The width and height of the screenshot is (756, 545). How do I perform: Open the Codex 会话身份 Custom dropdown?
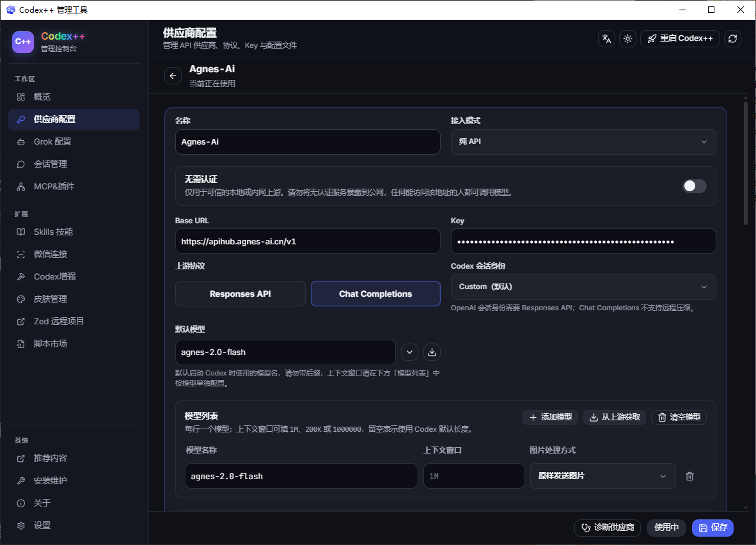[583, 287]
